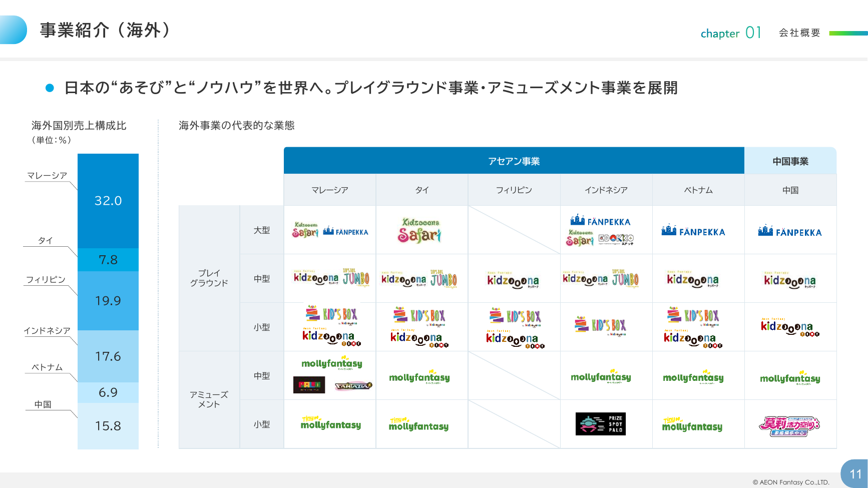Click the マレーシア label beside the bar chart
The height and width of the screenshot is (488, 868).
[x=47, y=175]
